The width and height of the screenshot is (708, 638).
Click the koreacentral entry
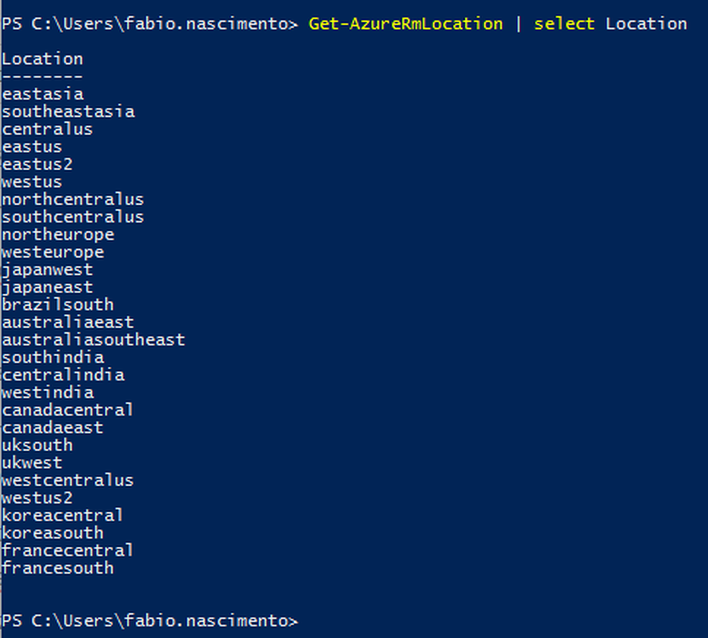point(63,515)
